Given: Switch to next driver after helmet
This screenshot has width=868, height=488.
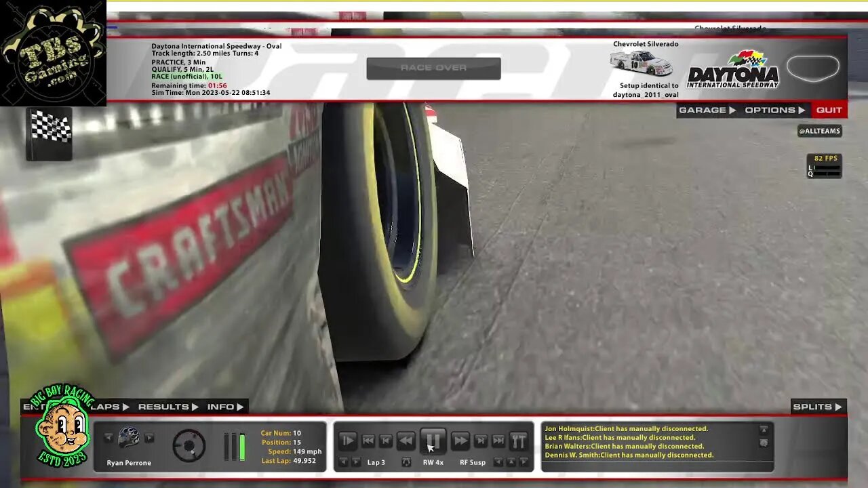Looking at the screenshot, I should coord(149,438).
